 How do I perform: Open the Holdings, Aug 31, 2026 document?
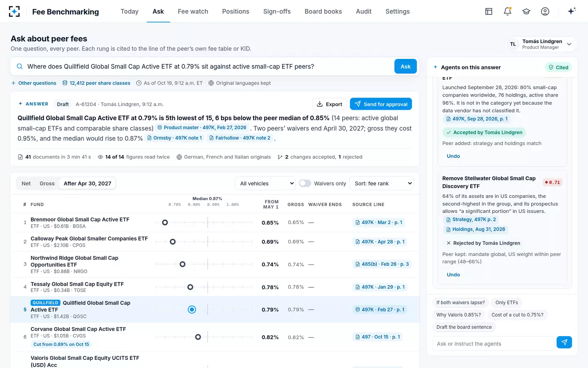[475, 229]
